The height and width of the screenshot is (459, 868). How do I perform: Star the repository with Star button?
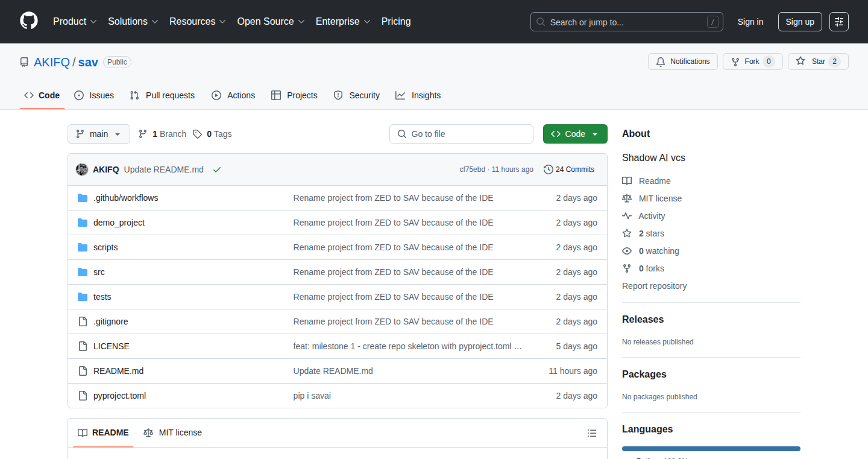(818, 62)
